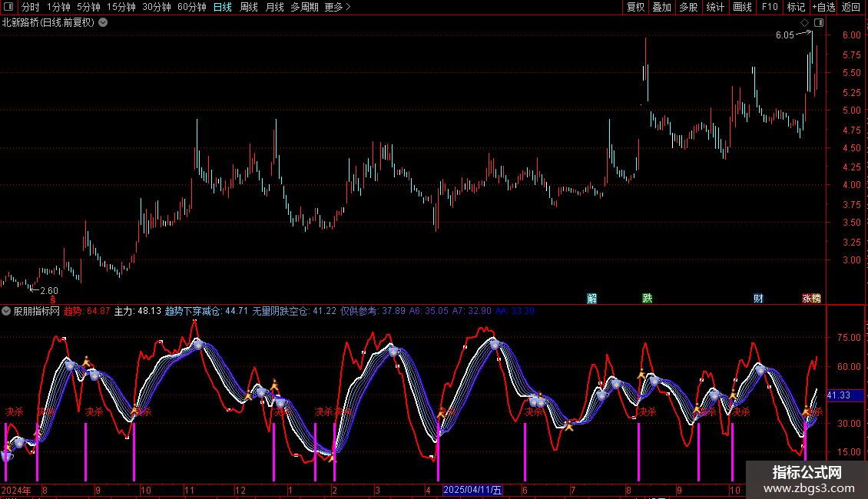Click the 北新路桥(日线 前复权) chart title
The image size is (868, 499).
48,23
